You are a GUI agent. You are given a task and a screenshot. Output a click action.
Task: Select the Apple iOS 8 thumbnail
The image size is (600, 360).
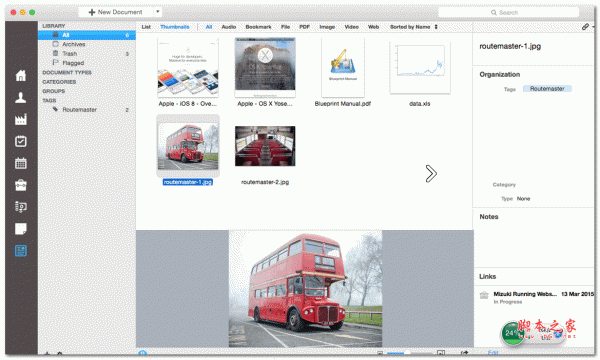(188, 68)
